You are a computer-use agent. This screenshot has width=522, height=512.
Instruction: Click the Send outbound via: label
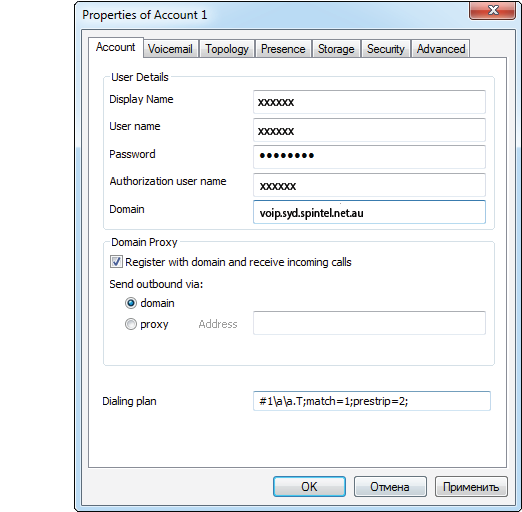156,284
